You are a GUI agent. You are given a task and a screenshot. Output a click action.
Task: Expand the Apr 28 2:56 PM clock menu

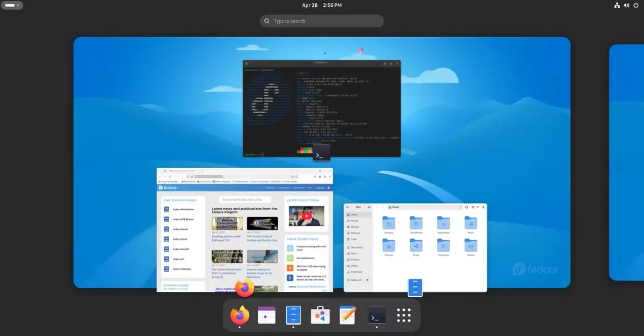coord(321,6)
